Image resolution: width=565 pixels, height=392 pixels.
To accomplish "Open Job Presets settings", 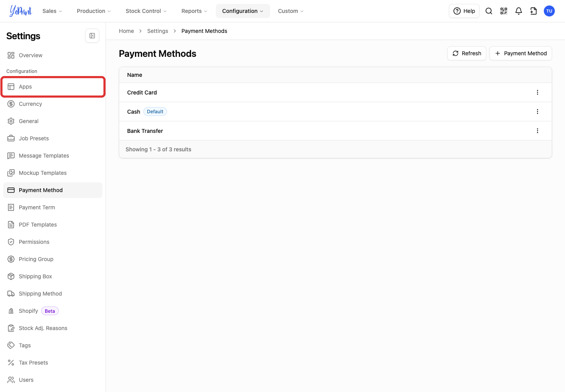I will click(53, 138).
